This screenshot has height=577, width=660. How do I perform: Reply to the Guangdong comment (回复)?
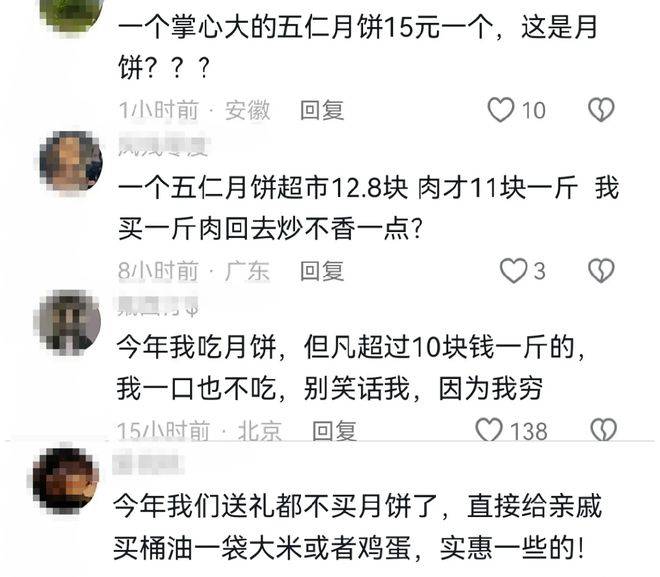[x=322, y=271]
